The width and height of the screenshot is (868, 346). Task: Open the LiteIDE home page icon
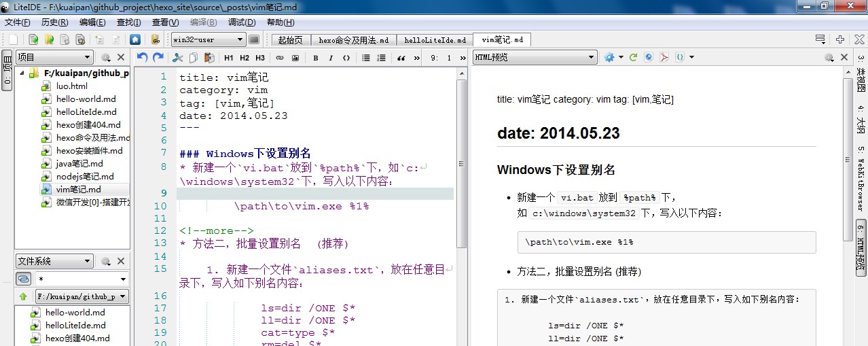(x=135, y=39)
